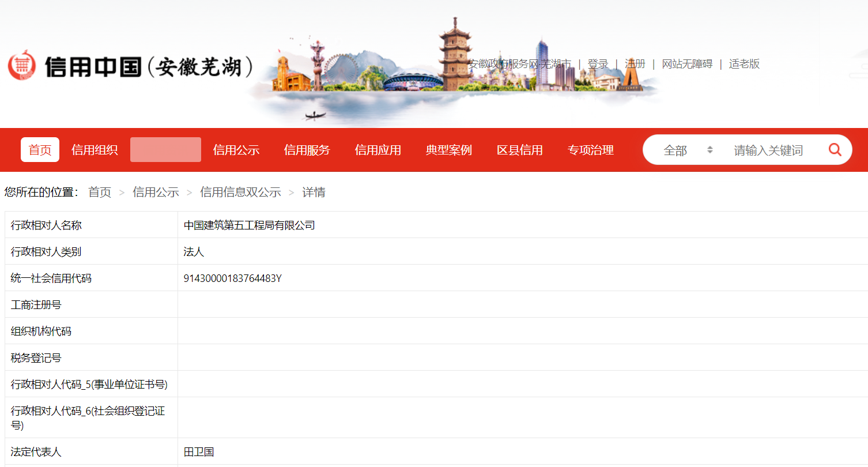
Task: Click the 安徽政府服务网·芜湖市 link
Action: point(519,64)
